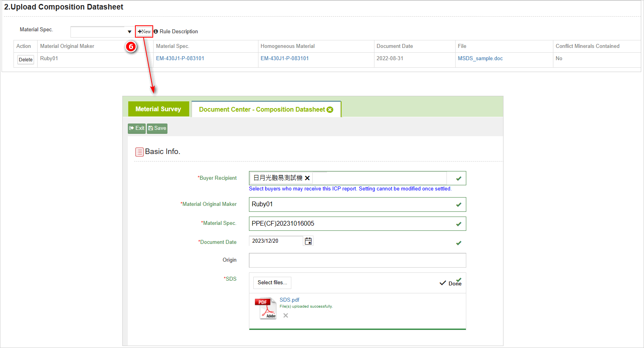Select Document Center - Composition Datasheet tab
The height and width of the screenshot is (348, 644).
coord(262,110)
